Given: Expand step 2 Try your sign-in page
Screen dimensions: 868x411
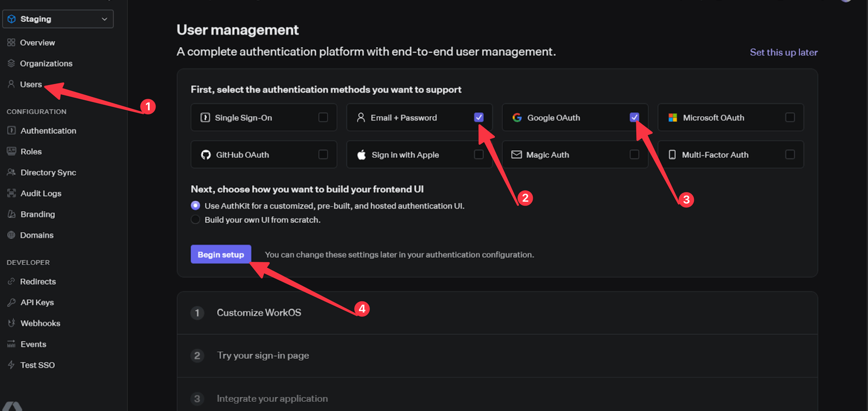Looking at the screenshot, I should pyautogui.click(x=497, y=356).
